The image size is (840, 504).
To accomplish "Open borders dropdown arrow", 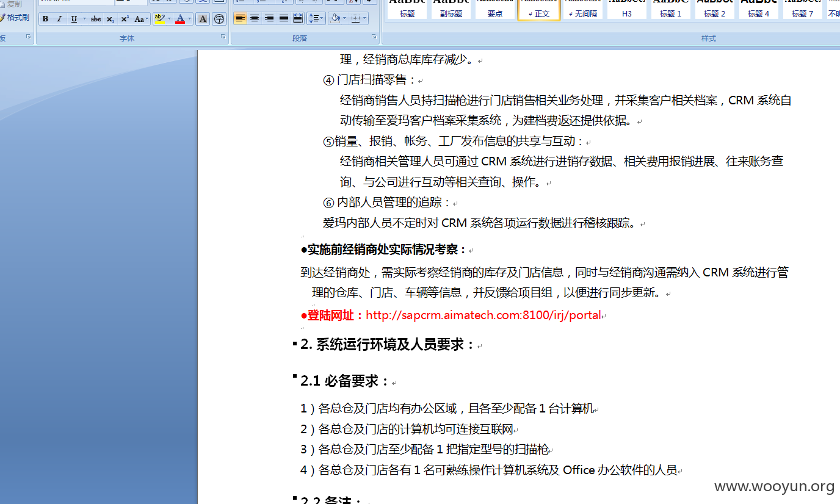I will [x=365, y=18].
